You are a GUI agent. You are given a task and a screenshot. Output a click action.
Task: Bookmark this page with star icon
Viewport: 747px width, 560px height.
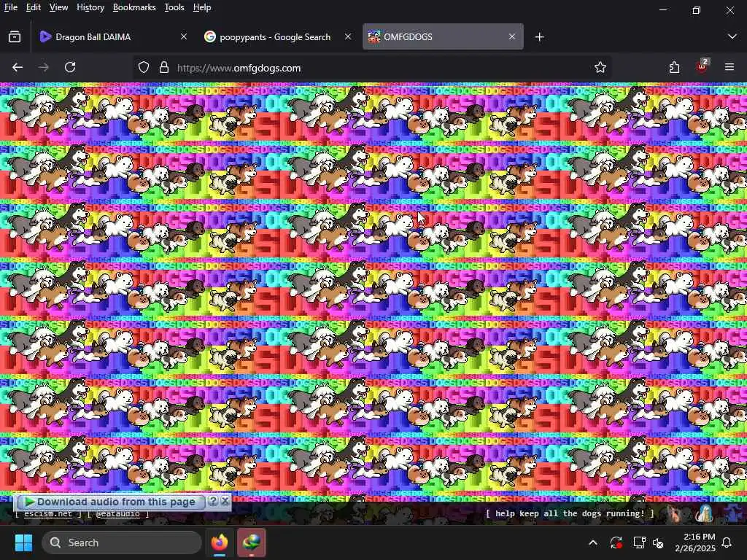click(x=600, y=68)
